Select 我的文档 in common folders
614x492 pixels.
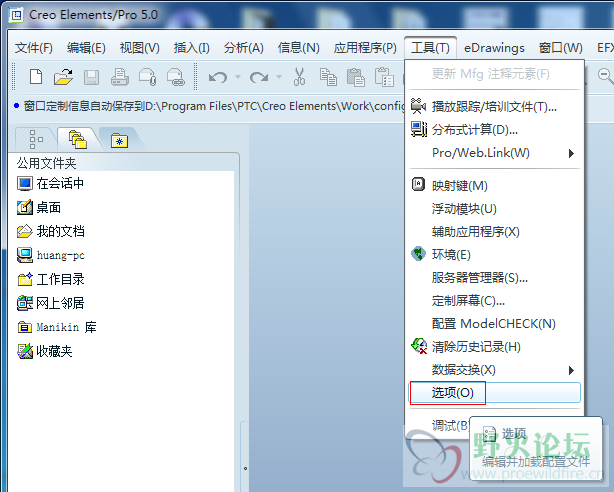(x=51, y=231)
